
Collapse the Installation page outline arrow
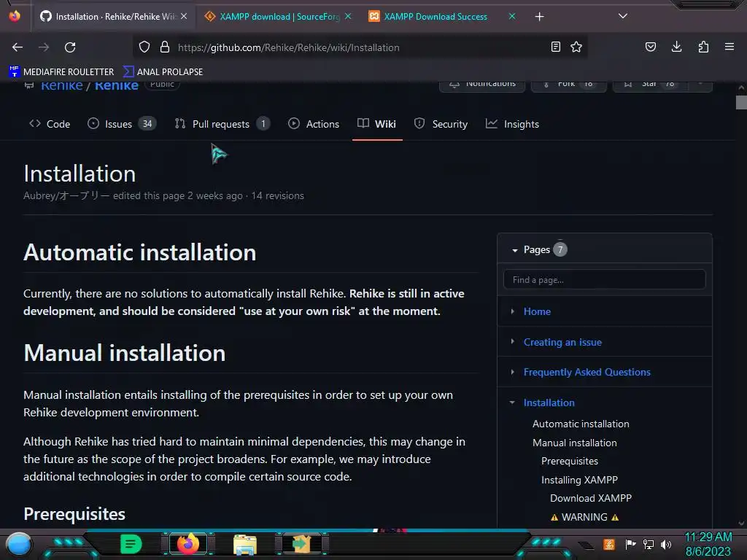coord(512,402)
